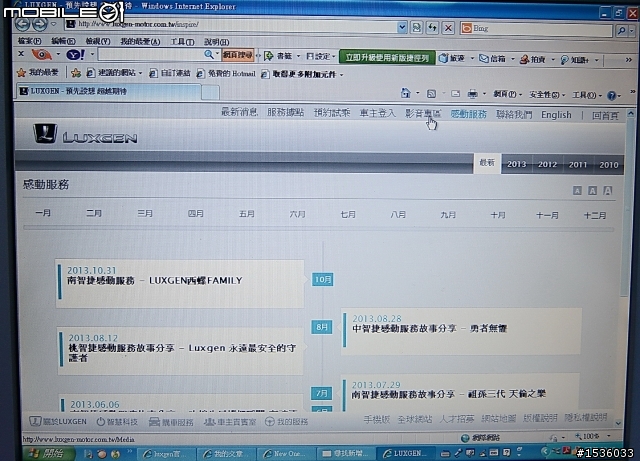Image resolution: width=640 pixels, height=461 pixels.
Task: Click the English language link
Action: 556,115
